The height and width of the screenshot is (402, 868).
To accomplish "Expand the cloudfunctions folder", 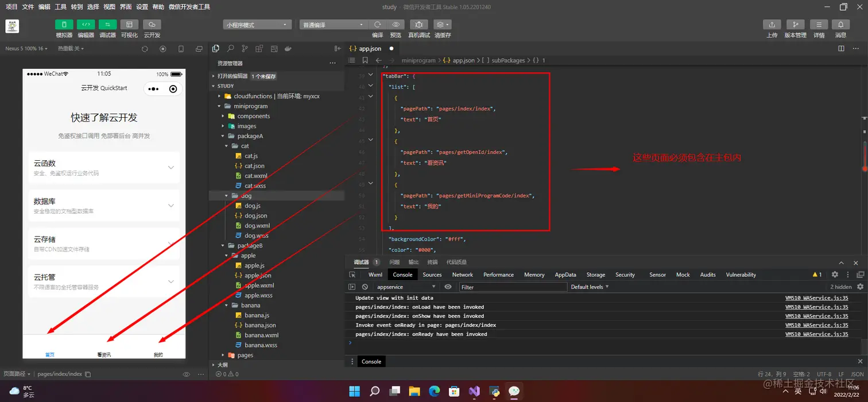I will point(277,96).
